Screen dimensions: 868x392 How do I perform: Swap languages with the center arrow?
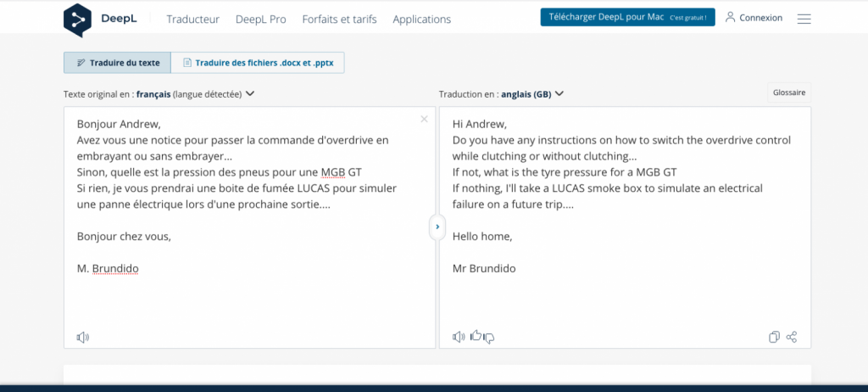click(437, 227)
